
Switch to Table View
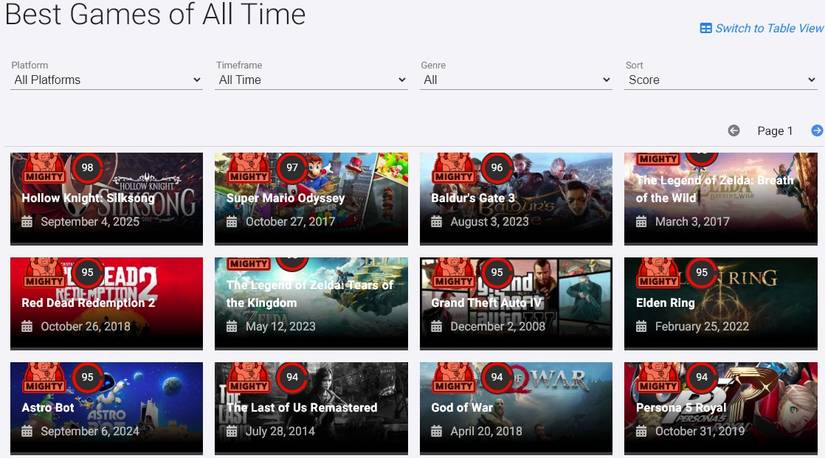click(x=768, y=28)
